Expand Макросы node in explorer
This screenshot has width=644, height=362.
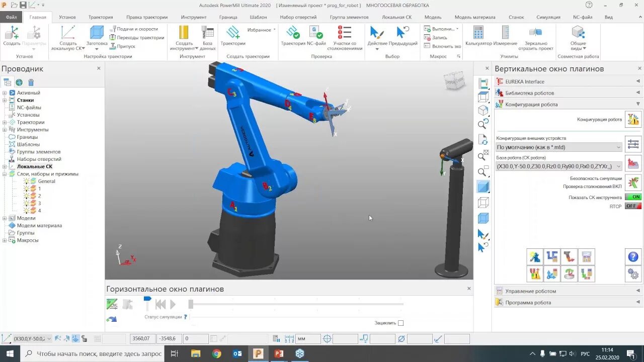(x=5, y=240)
